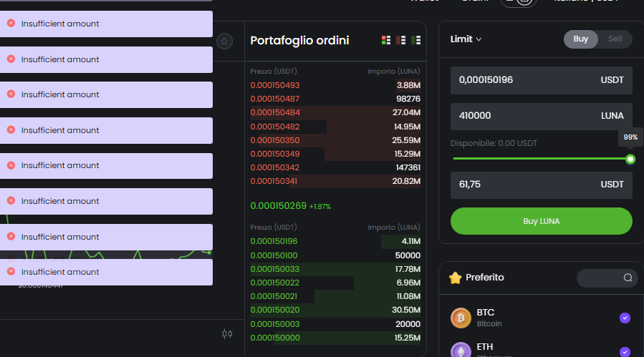Screen dimensions: 644x357
Task: Select buy order at price 0.000150020
Action: [x=335, y=310]
